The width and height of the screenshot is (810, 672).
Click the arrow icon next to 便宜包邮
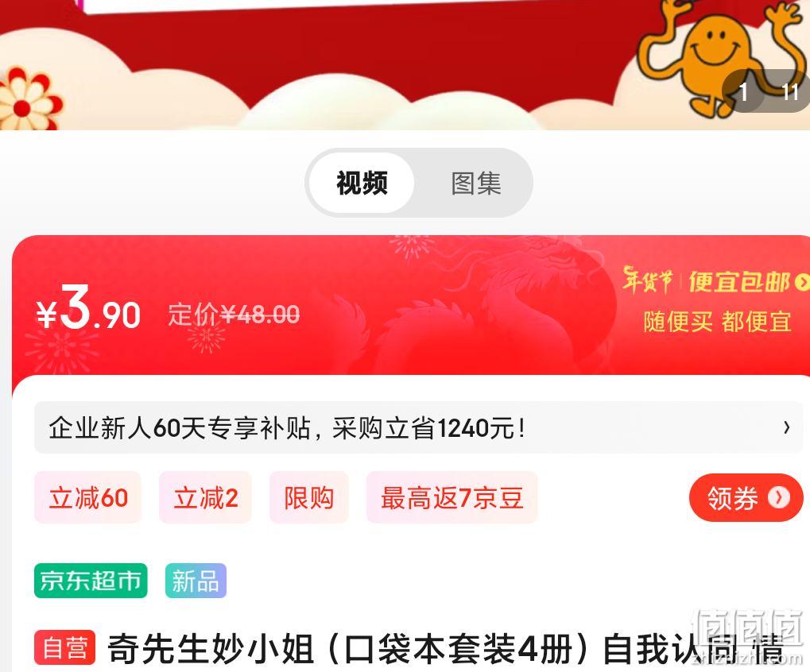(802, 282)
